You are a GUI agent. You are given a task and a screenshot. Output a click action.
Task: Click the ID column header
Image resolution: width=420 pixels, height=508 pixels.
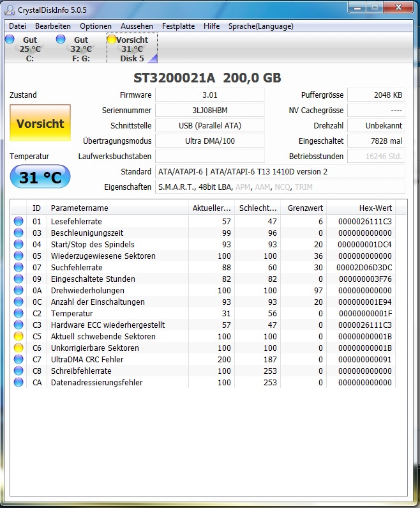tap(36, 208)
